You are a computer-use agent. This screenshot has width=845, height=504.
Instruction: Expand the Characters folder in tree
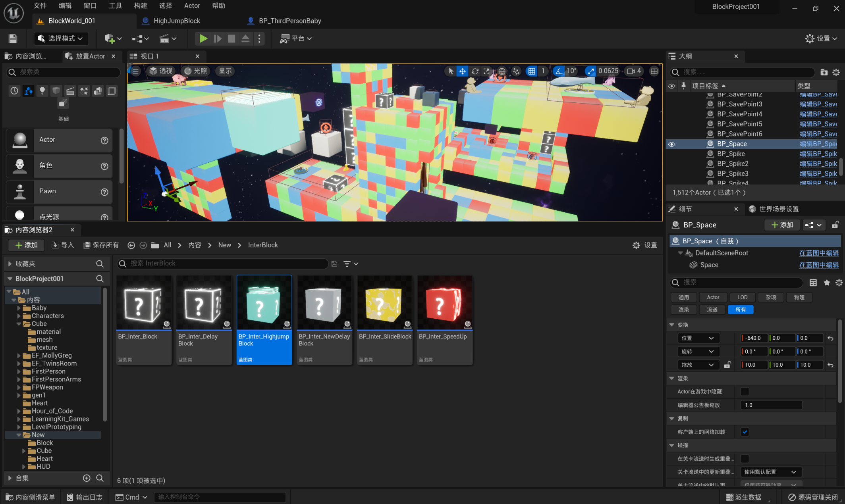19,316
